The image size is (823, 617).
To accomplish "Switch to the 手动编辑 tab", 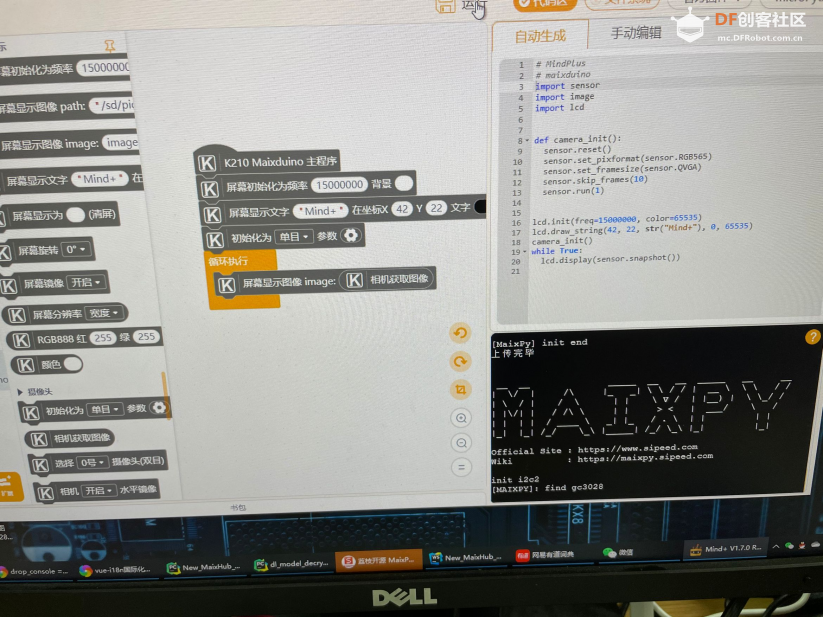I will click(x=636, y=33).
